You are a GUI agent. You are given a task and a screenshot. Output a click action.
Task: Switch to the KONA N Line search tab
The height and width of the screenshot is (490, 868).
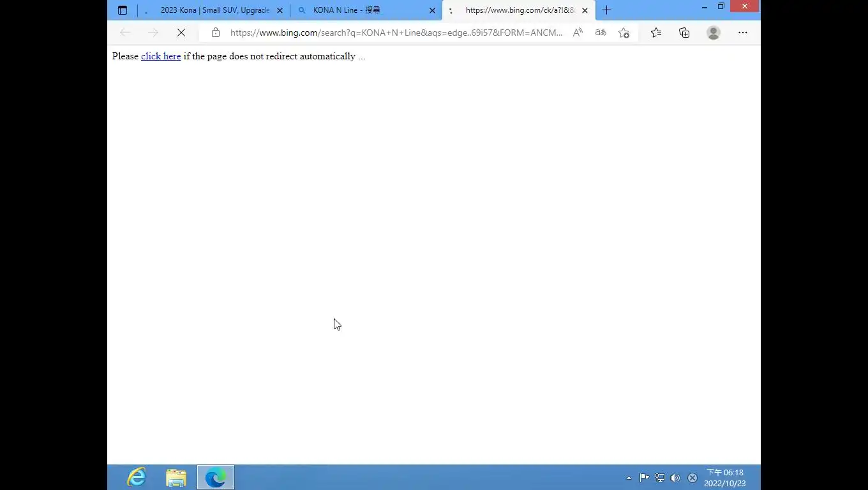click(x=366, y=10)
